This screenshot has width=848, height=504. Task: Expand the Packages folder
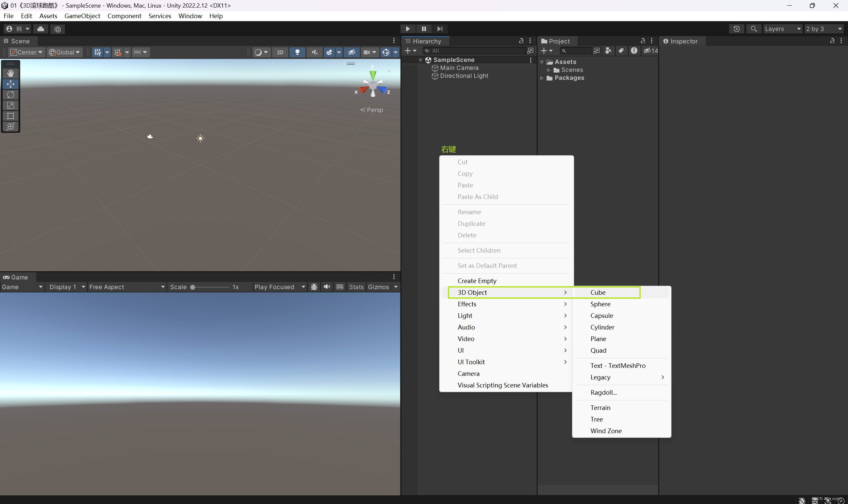tap(542, 78)
